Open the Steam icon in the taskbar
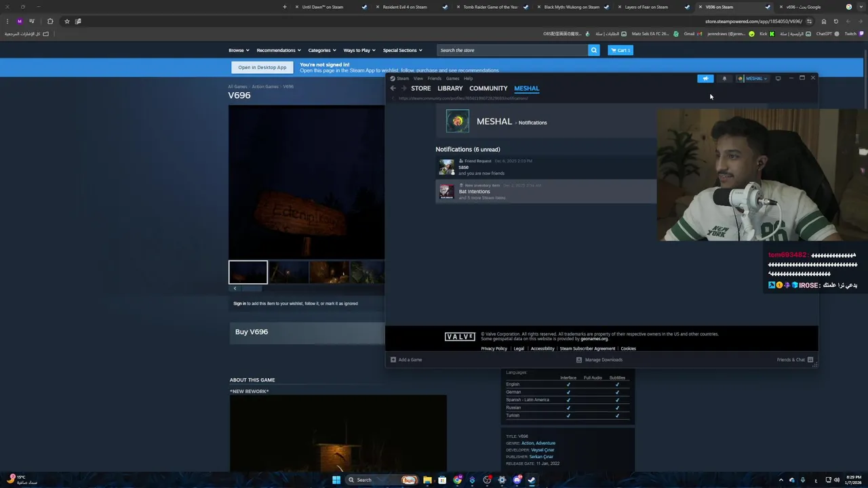The image size is (868, 488). click(532, 480)
